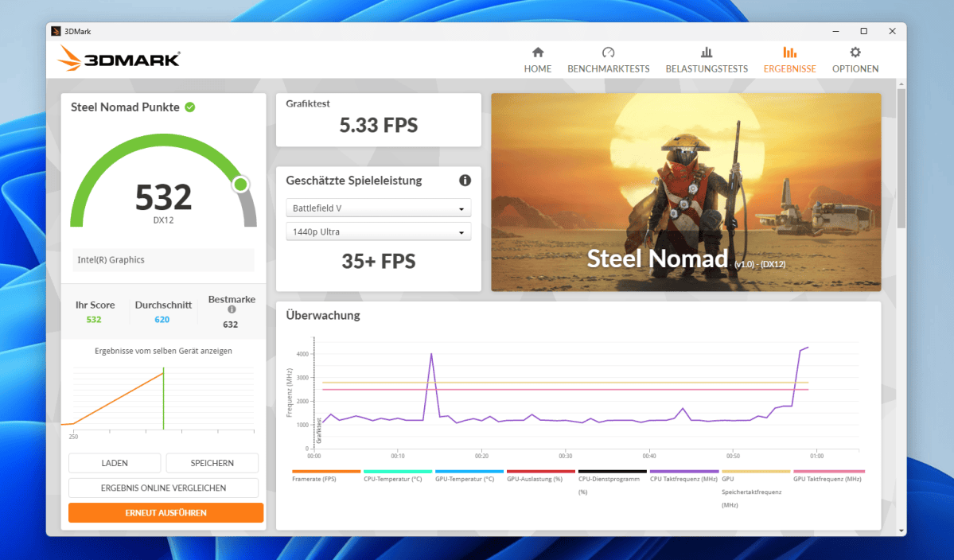Click the 3DMark logo in header

click(x=119, y=58)
